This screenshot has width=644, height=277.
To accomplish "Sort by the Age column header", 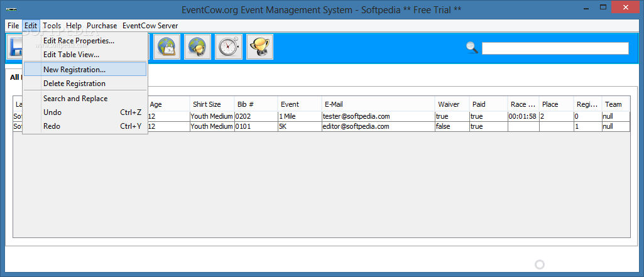I will [x=168, y=104].
